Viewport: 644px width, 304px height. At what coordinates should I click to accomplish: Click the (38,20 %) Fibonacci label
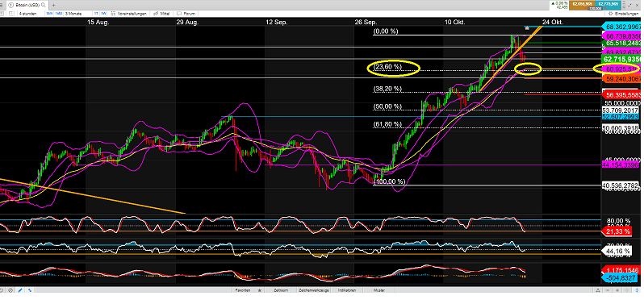(387, 89)
